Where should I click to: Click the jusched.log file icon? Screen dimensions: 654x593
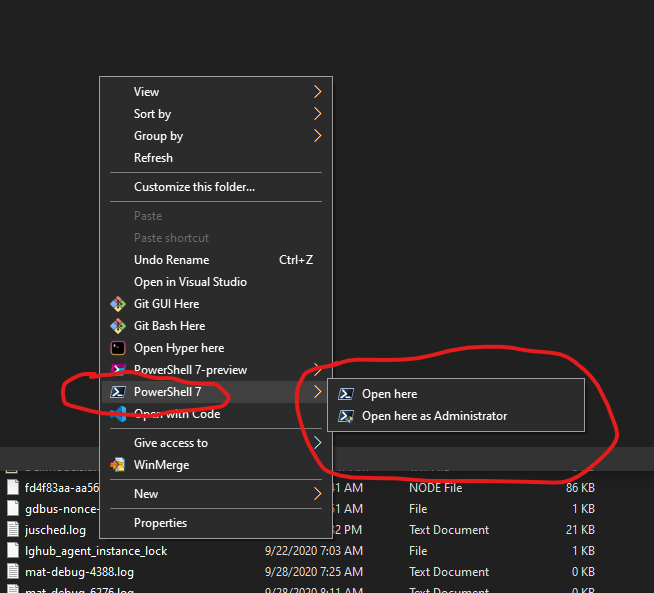click(x=13, y=530)
